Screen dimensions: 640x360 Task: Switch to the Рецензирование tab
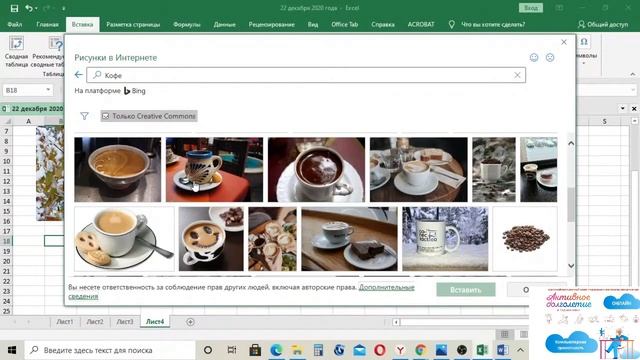(x=271, y=24)
